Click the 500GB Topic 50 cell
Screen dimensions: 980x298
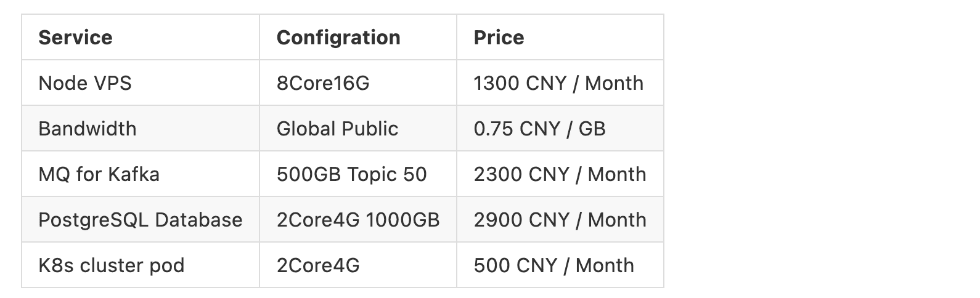tap(351, 174)
